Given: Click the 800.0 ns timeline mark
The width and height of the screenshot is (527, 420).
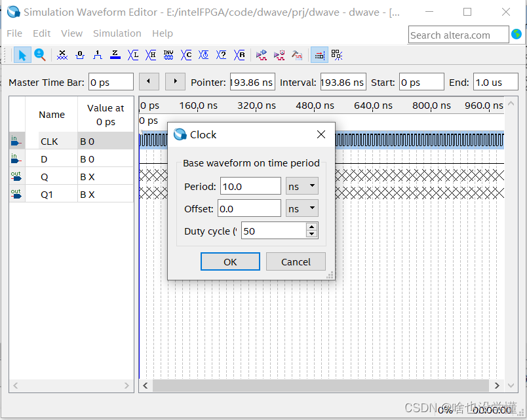Looking at the screenshot, I should click(x=431, y=105).
